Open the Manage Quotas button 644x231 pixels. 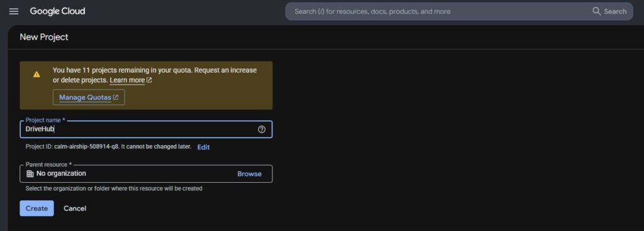(89, 97)
